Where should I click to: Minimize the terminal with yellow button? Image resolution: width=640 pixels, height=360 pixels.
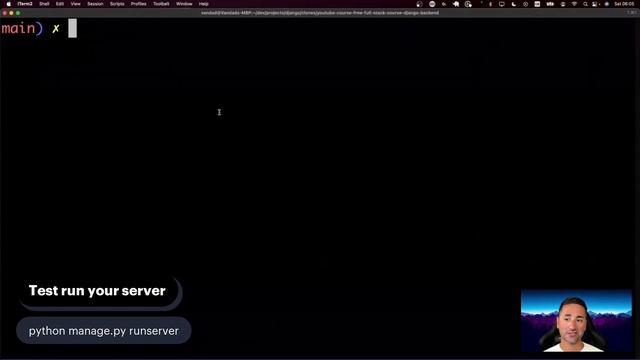[11, 13]
